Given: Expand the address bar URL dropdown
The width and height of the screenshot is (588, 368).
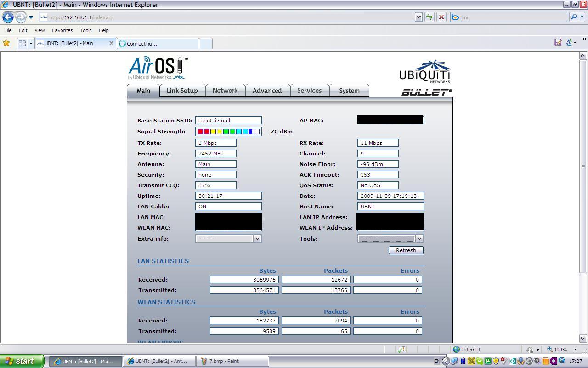Looking at the screenshot, I should [418, 17].
